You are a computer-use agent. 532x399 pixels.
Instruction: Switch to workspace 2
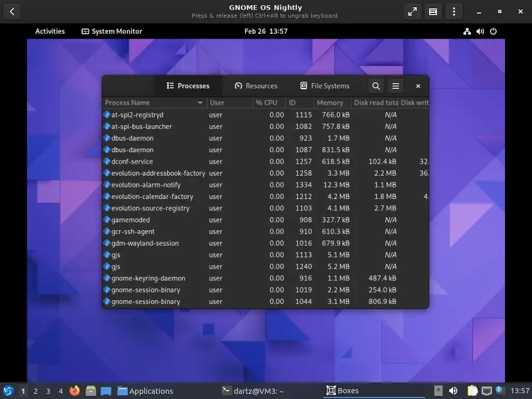click(36, 391)
